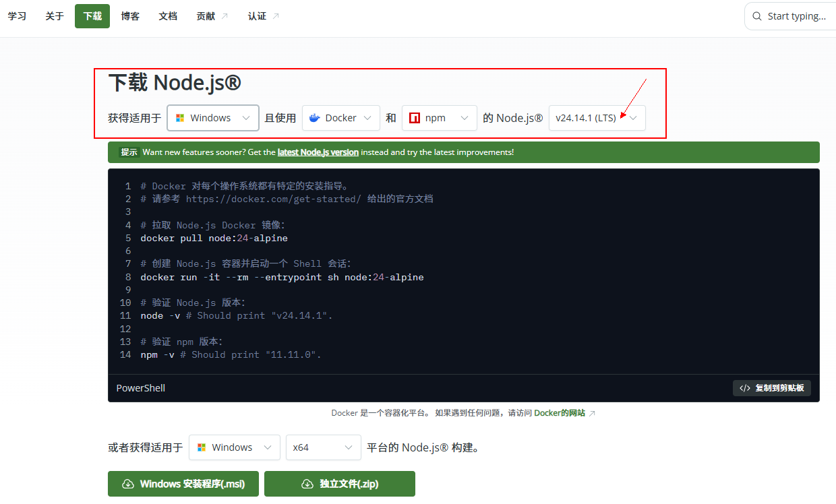Follow the latest Node.js version link
This screenshot has width=836, height=504.
(318, 152)
